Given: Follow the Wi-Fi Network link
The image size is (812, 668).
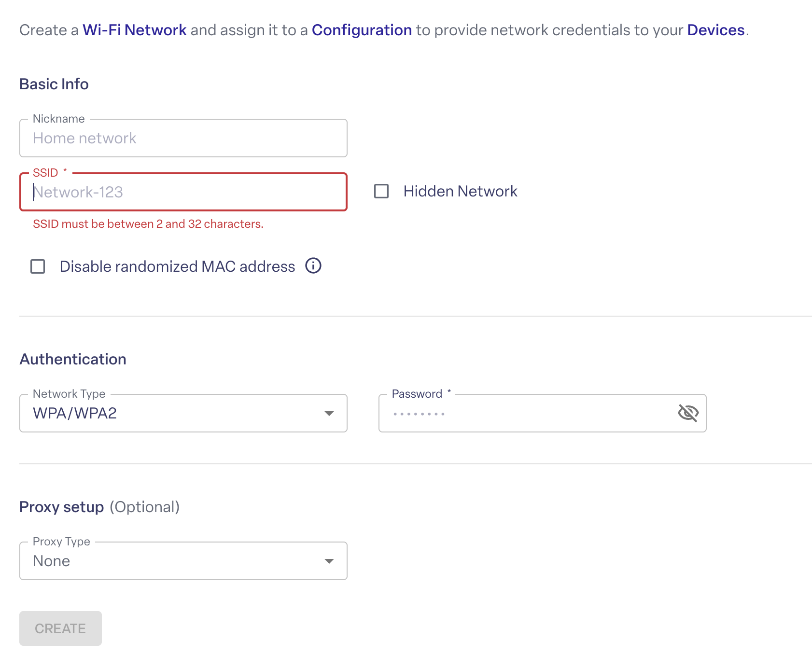Looking at the screenshot, I should 134,30.
